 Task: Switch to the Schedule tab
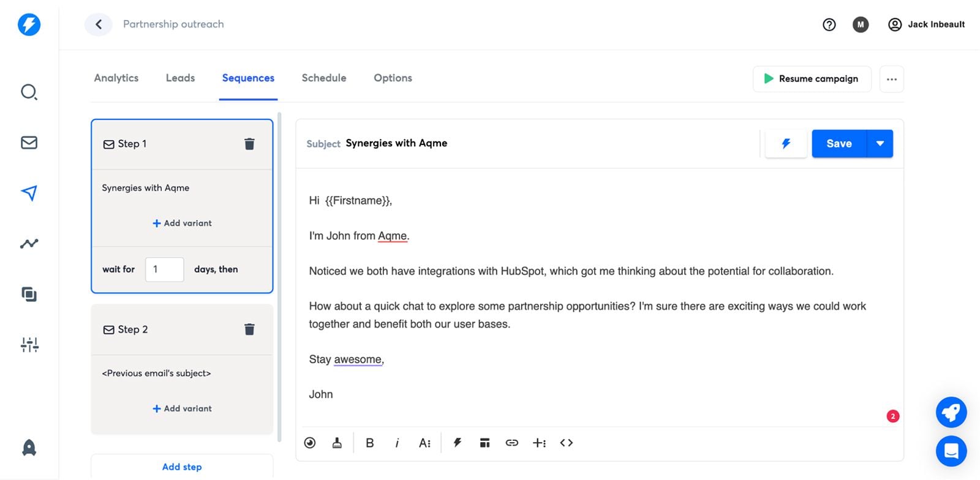tap(324, 78)
